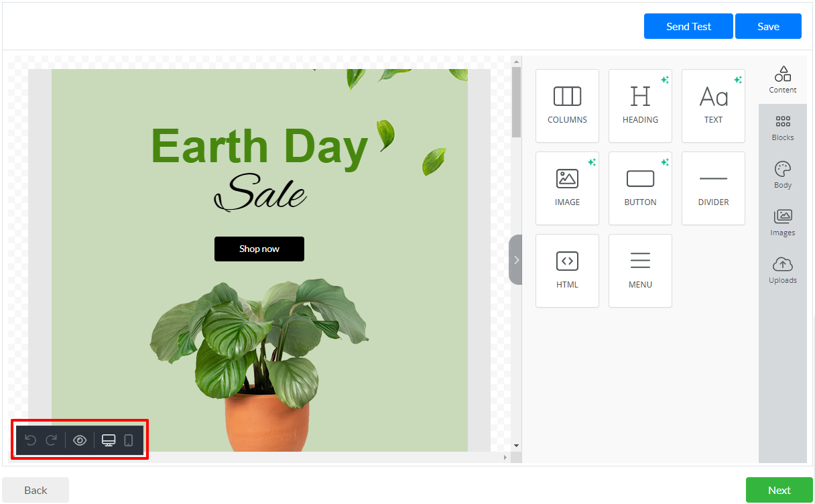This screenshot has width=815, height=504.
Task: Select the Menu content block
Action: [640, 271]
